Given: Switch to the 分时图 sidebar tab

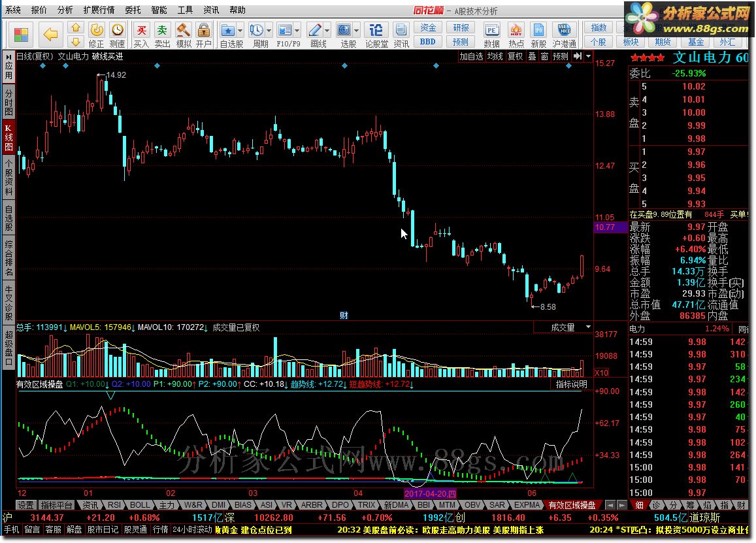Looking at the screenshot, I should click(x=8, y=101).
